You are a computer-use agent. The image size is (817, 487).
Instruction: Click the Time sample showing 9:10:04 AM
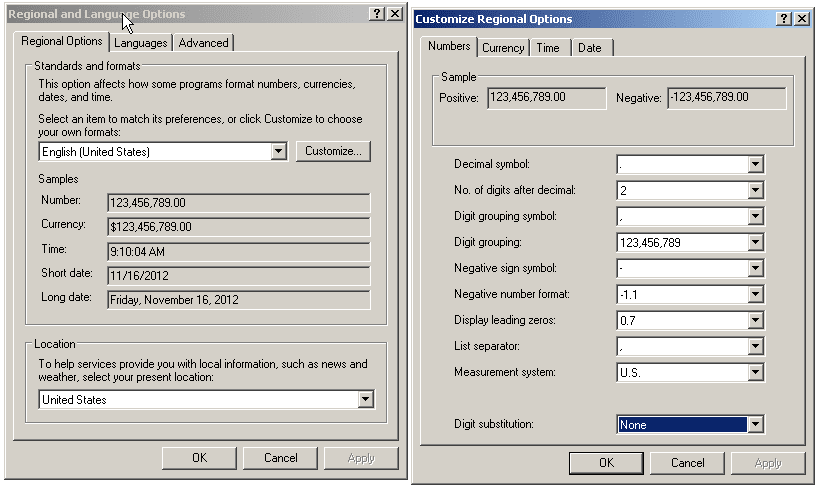click(239, 252)
